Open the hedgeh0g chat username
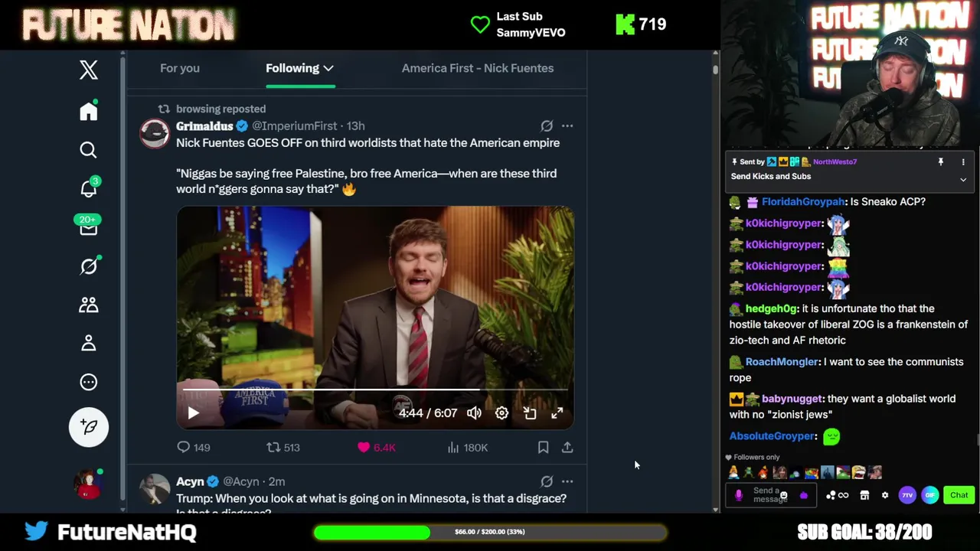980x551 pixels. pos(771,308)
